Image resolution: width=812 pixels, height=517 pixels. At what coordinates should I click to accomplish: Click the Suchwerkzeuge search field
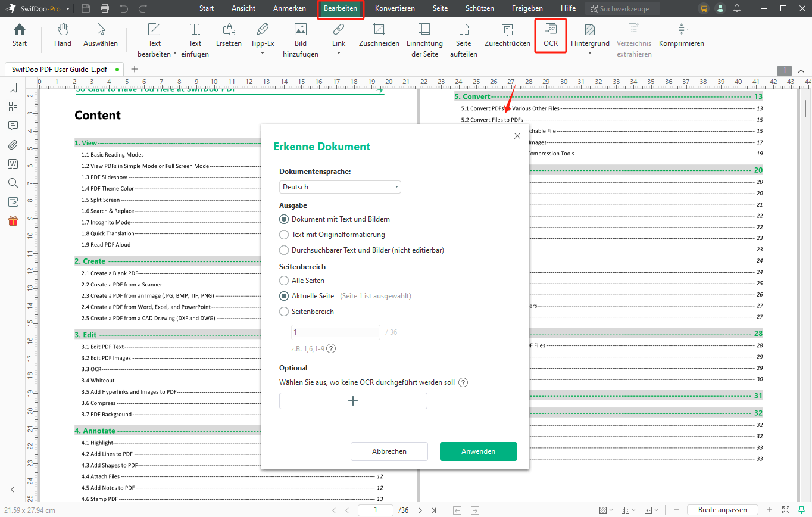pyautogui.click(x=622, y=8)
